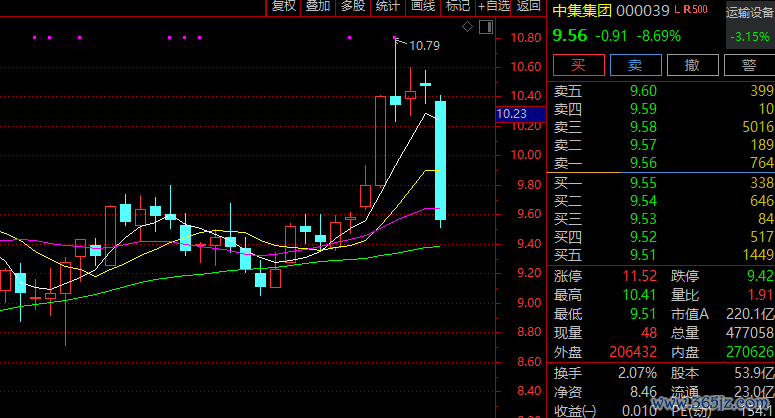The image size is (775, 418).
Task: Click the 警 alert button
Action: click(749, 65)
